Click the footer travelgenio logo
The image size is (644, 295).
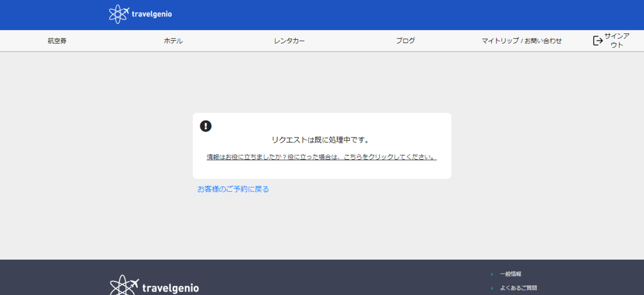coord(154,285)
